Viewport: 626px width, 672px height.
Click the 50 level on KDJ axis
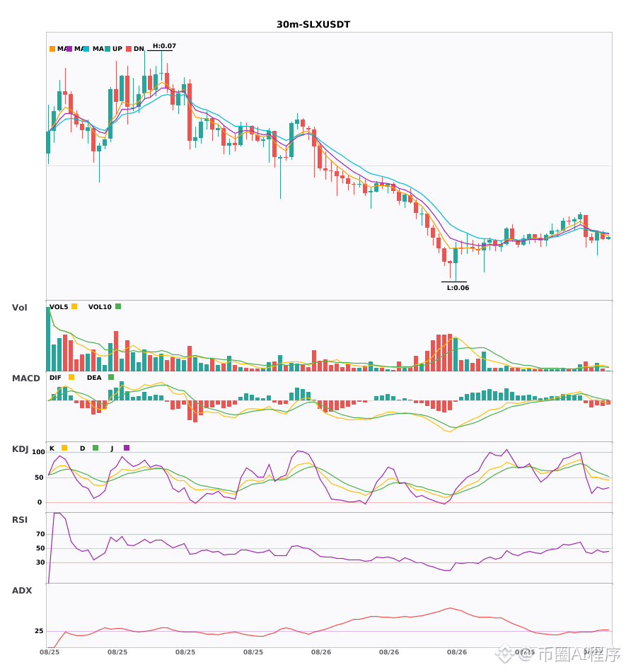coord(39,477)
